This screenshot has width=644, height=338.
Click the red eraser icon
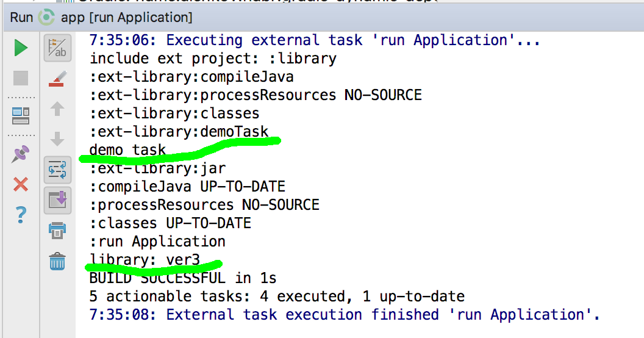click(x=57, y=79)
